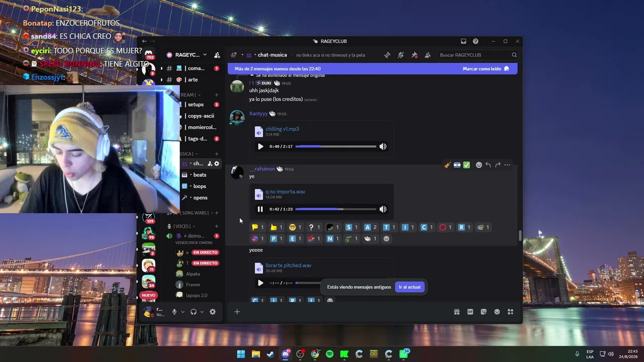Open Discord direct messages home icon
Screen dimensions: 644x362
(149, 53)
